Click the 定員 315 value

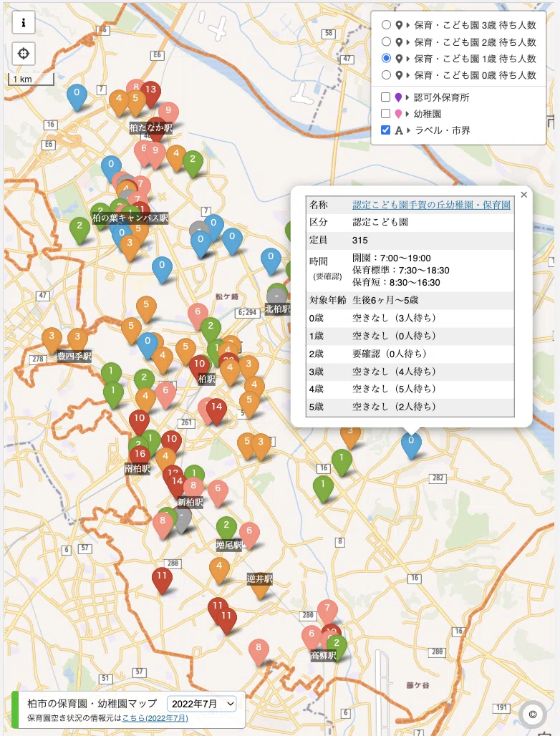[x=360, y=241]
